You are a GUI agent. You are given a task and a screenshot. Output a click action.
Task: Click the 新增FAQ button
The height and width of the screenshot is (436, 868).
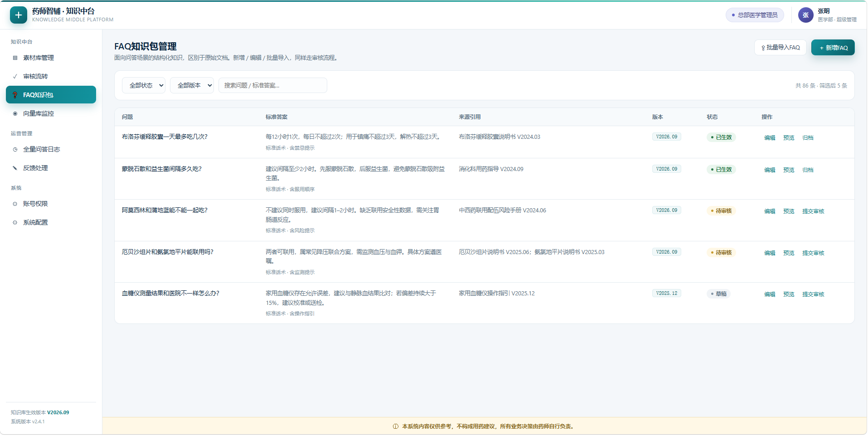[x=833, y=48]
